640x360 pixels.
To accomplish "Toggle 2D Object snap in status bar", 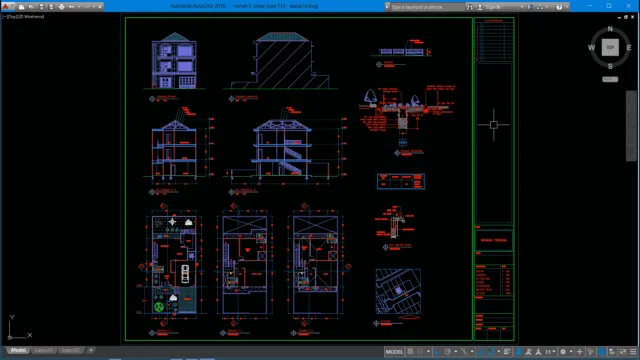I will pyautogui.click(x=491, y=352).
